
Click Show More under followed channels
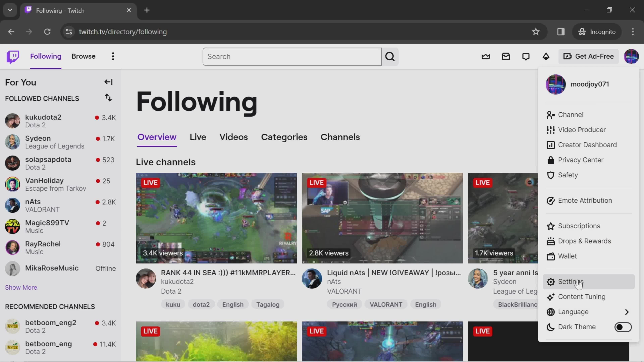21,288
